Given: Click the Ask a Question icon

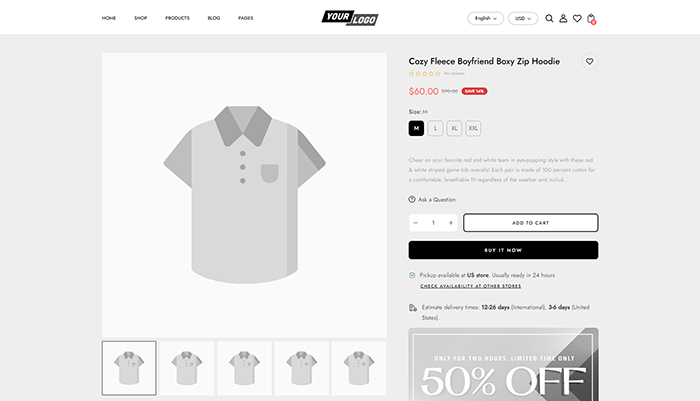Looking at the screenshot, I should 412,199.
